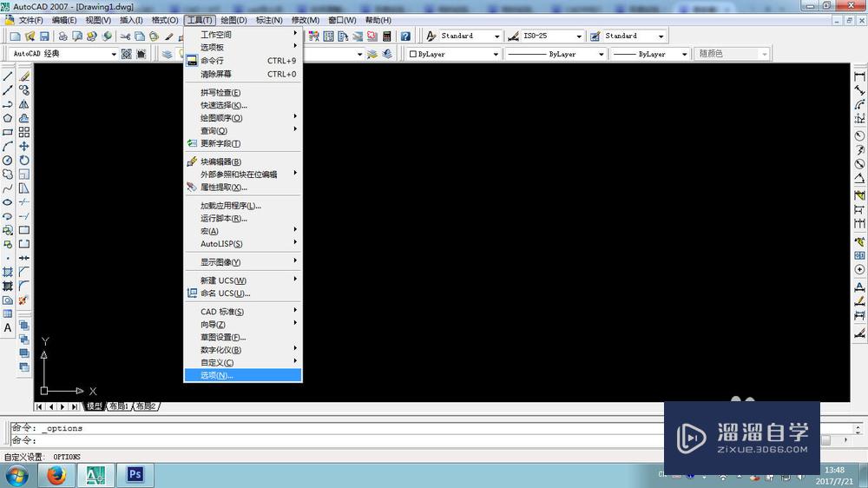Select the Rectangle draw tool
The height and width of the screenshot is (488, 868).
8,132
